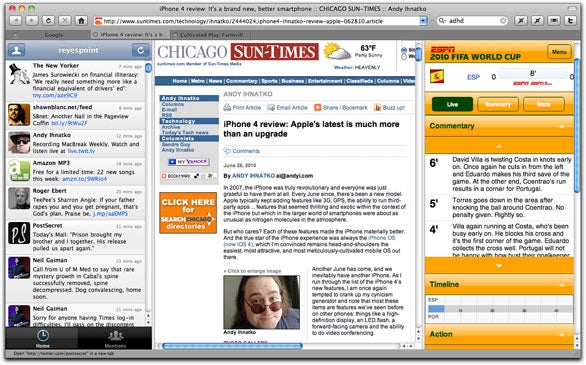Click the Email Article icon
Viewport: 586px width, 365px height.
coord(271,108)
